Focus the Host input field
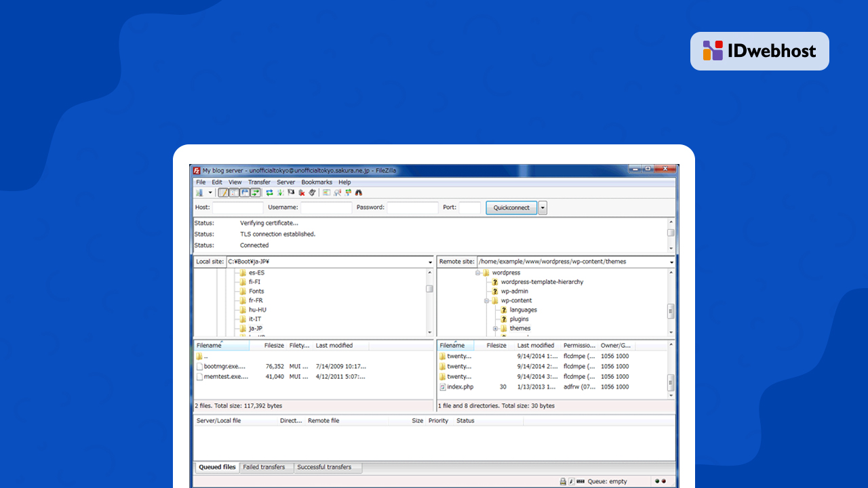This screenshot has height=488, width=868. (237, 208)
